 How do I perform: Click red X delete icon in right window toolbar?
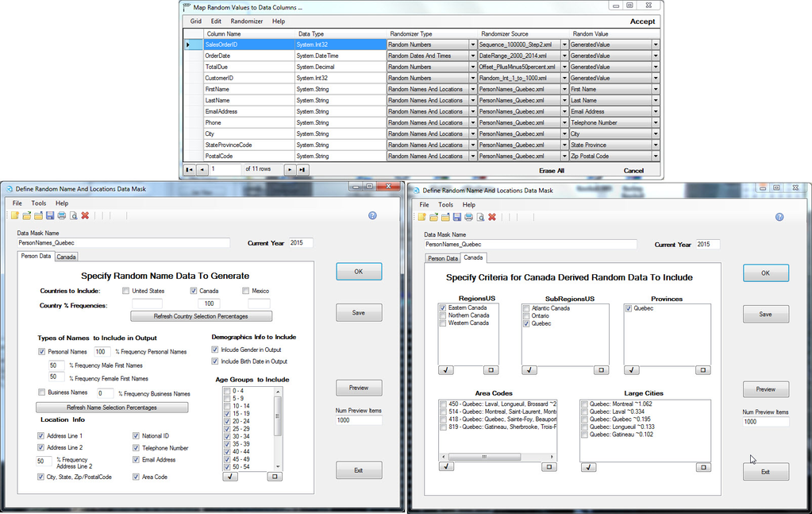492,217
